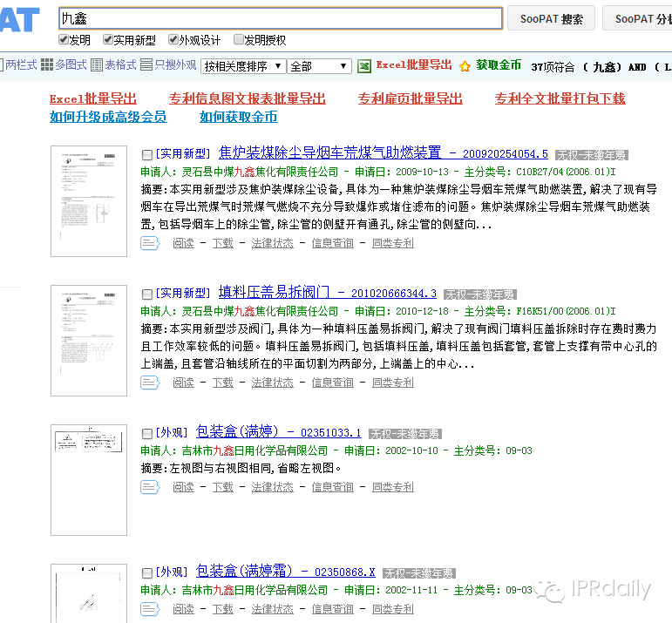Click 阅读 for the 填料压盖易拆阀门 patent
This screenshot has height=623, width=672.
coord(183,383)
